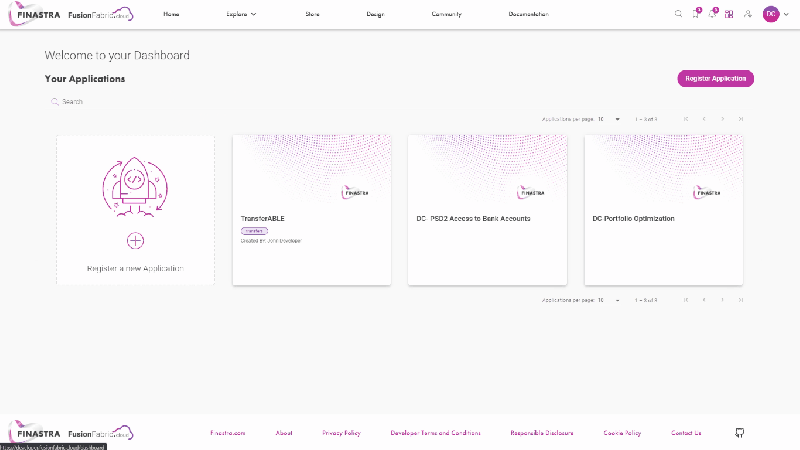Open the DC Portfolio Optimization card
The width and height of the screenshot is (800, 450).
click(x=663, y=210)
